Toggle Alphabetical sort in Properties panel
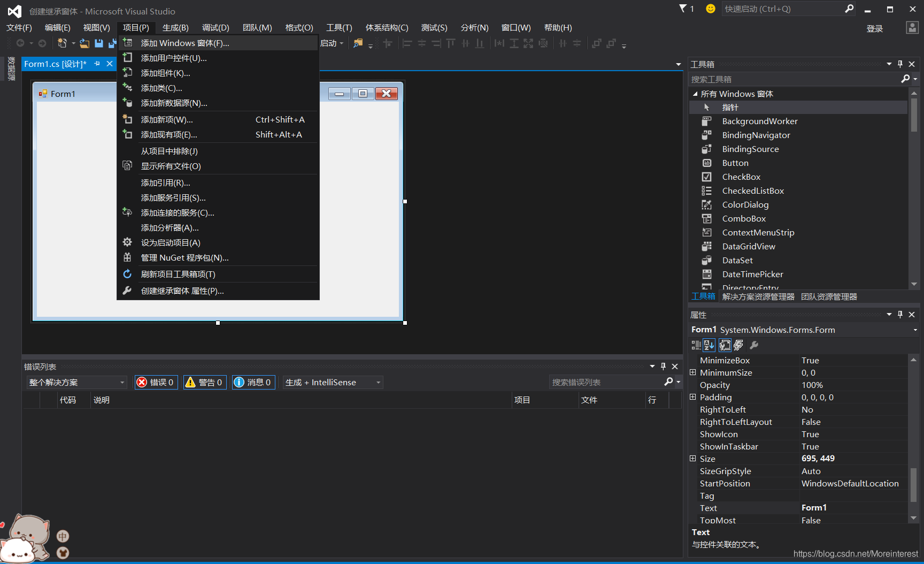924x564 pixels. pyautogui.click(x=709, y=345)
